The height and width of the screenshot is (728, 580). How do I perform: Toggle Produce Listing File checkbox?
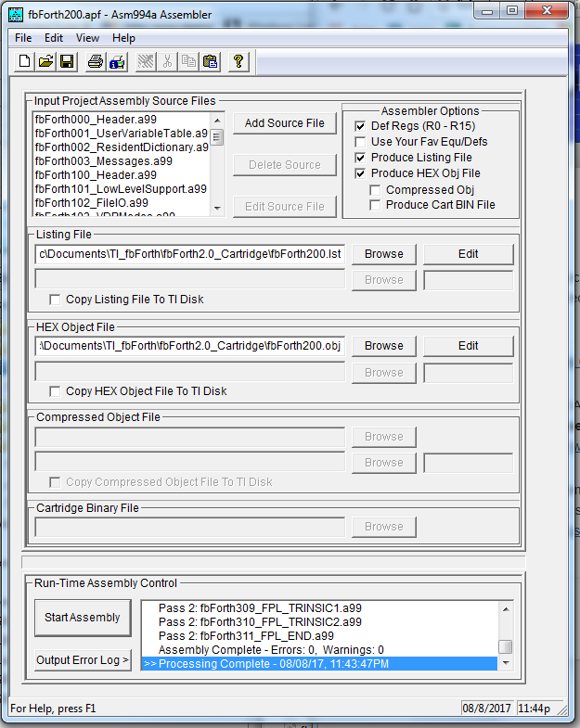coord(360,158)
